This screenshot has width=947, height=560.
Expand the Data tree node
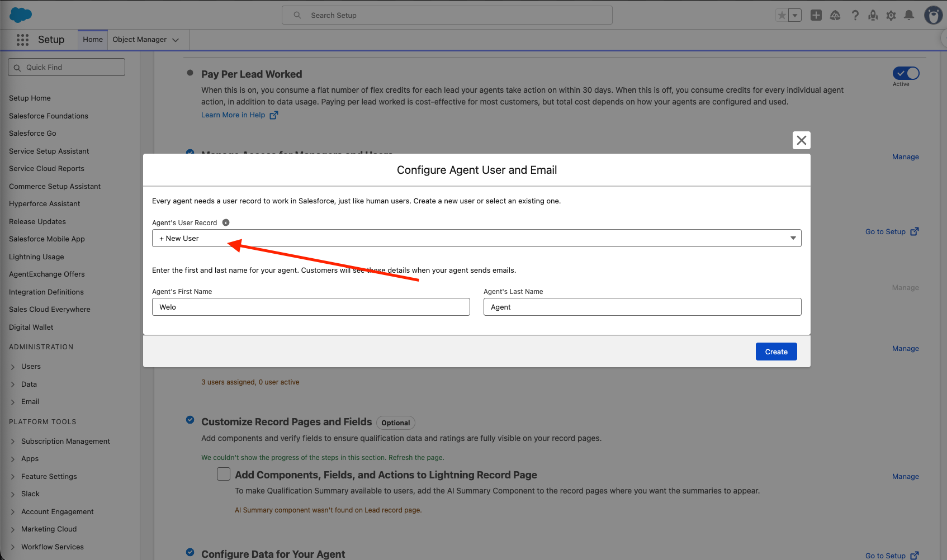[x=13, y=385]
